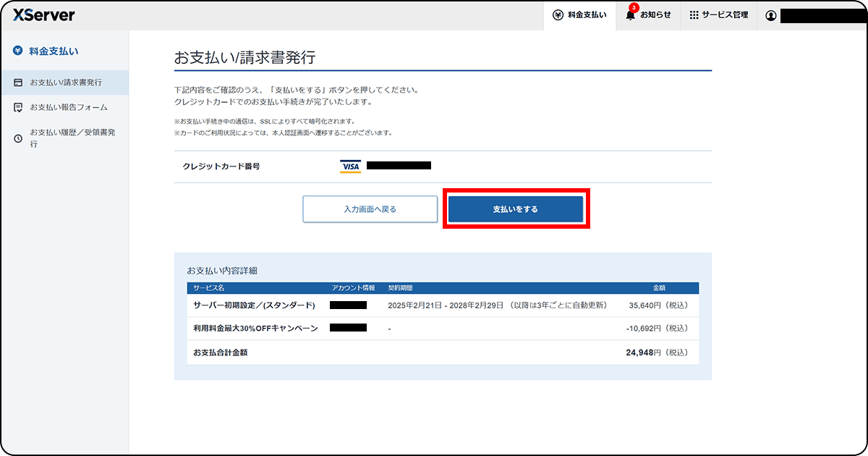Open サービス管理 menu
Viewport: 868px width, 456px height.
coord(725,15)
